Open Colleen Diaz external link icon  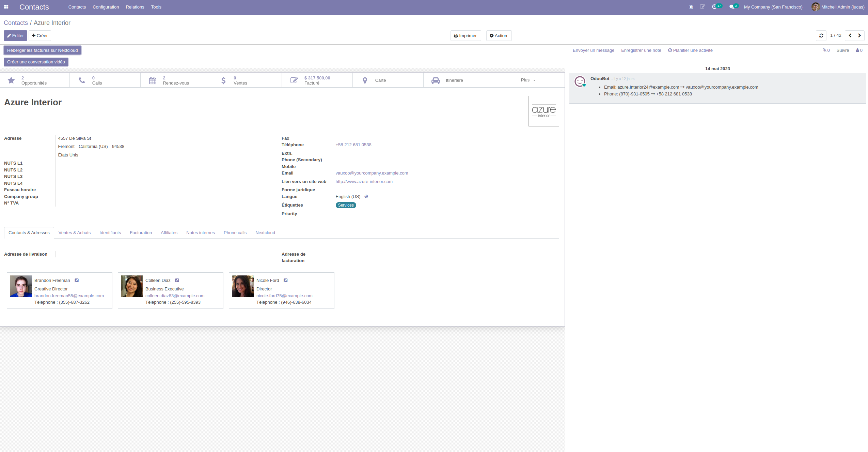coord(177,280)
